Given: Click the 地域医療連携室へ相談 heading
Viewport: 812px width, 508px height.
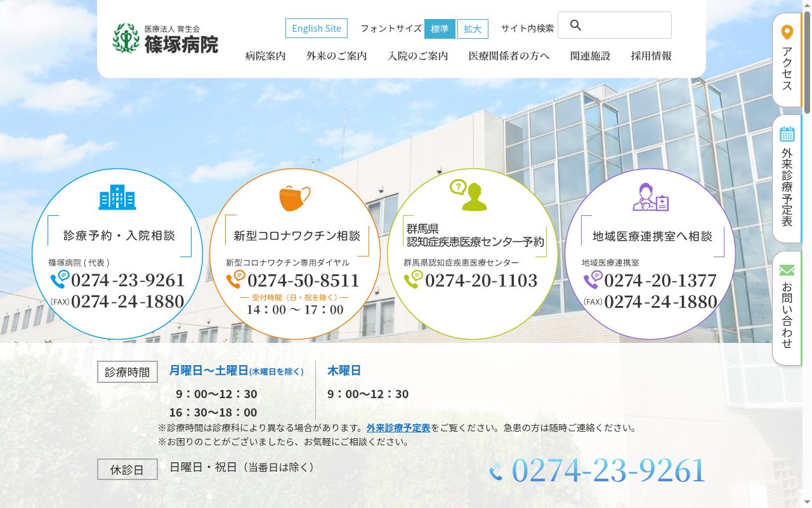Looking at the screenshot, I should pyautogui.click(x=652, y=236).
